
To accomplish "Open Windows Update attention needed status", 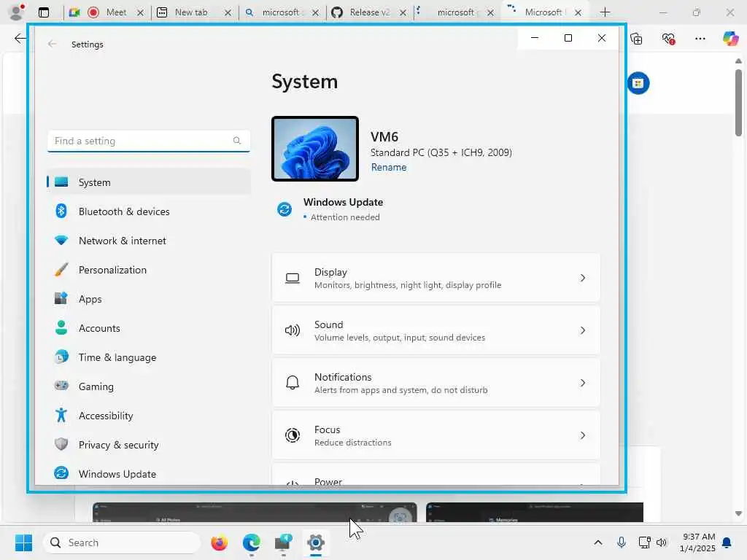I will (330, 209).
